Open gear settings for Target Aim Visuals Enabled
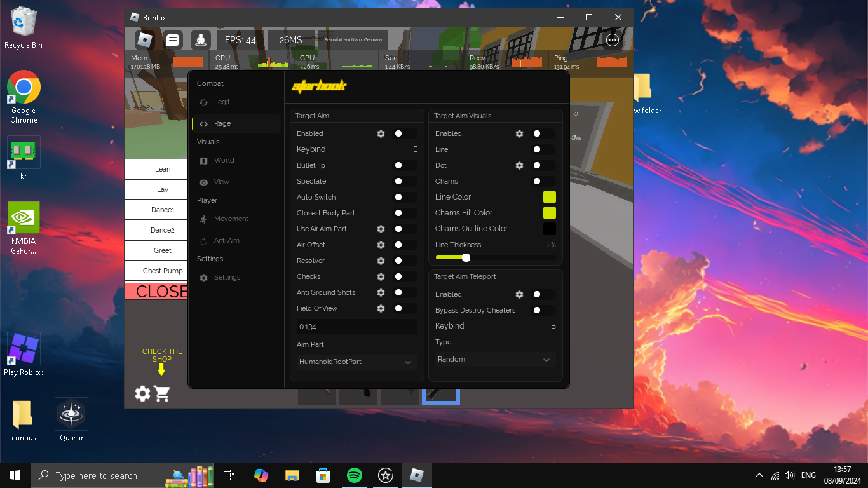Screen dimensions: 868x488 coord(519,133)
